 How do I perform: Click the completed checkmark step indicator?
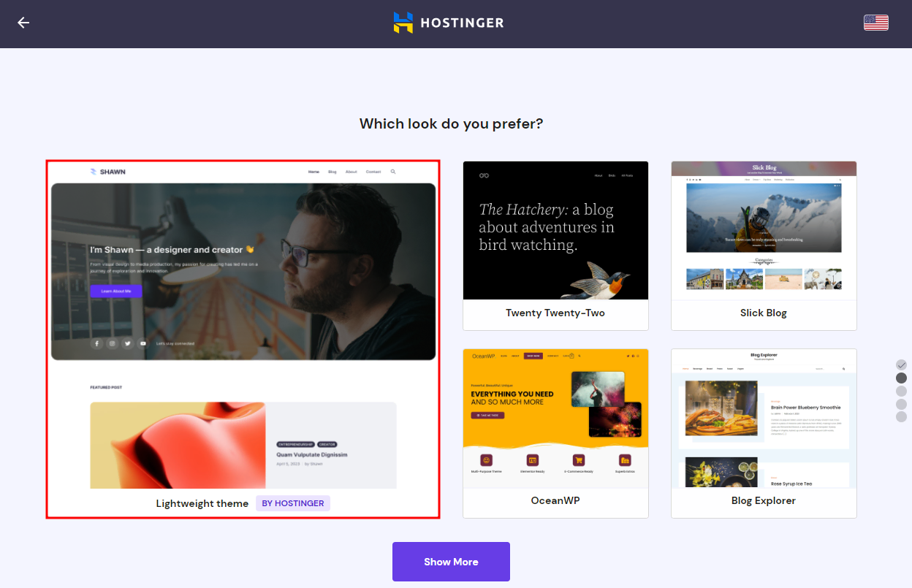tap(901, 364)
